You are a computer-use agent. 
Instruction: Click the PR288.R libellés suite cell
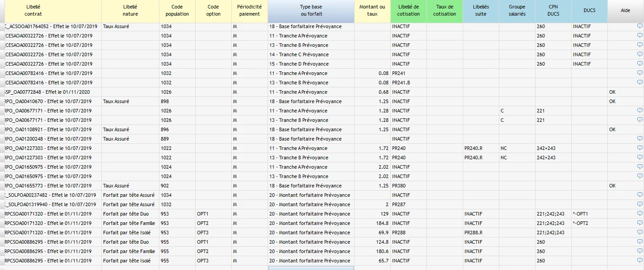[x=481, y=233]
